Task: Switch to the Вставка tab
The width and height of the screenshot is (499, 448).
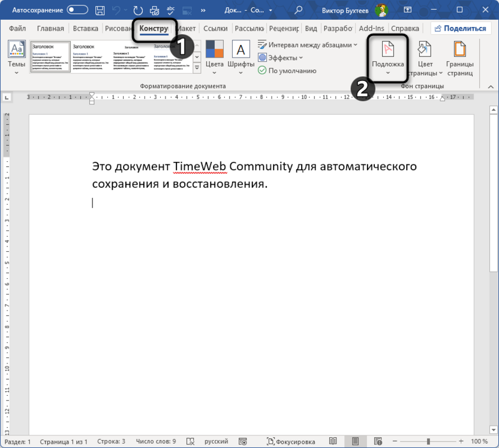Action: click(x=85, y=28)
